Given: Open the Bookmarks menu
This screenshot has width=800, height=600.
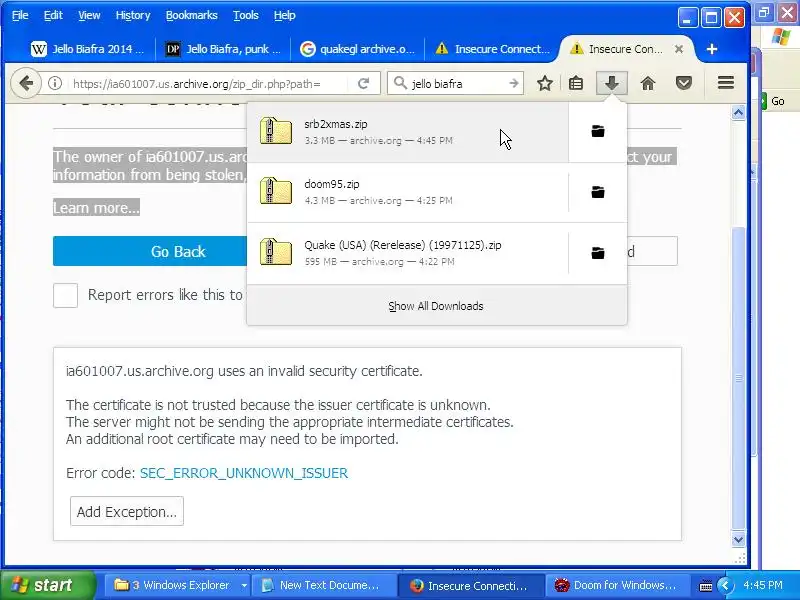Looking at the screenshot, I should point(191,15).
